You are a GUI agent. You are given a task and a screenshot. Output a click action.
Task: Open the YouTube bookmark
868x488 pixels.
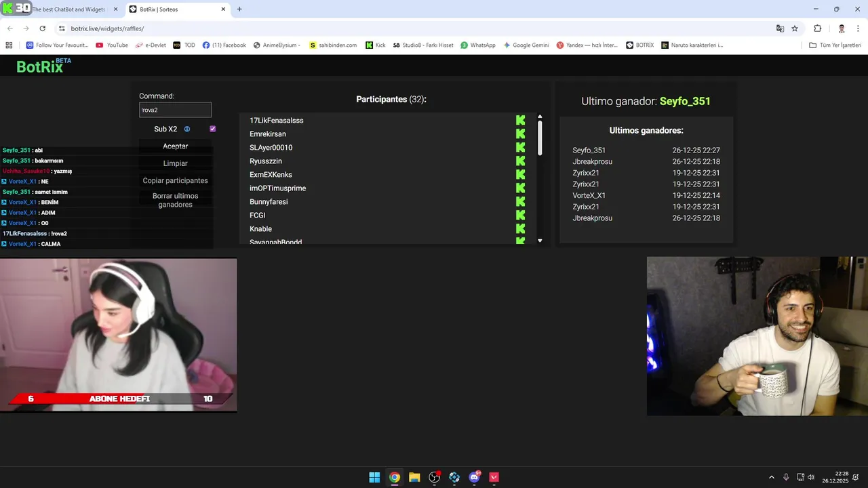[112, 45]
